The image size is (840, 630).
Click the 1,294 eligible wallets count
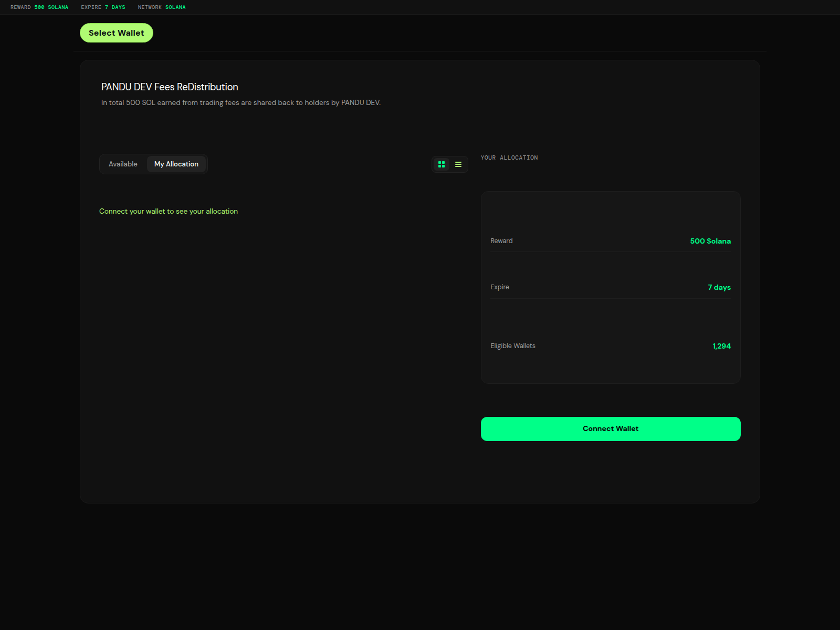[x=721, y=346]
